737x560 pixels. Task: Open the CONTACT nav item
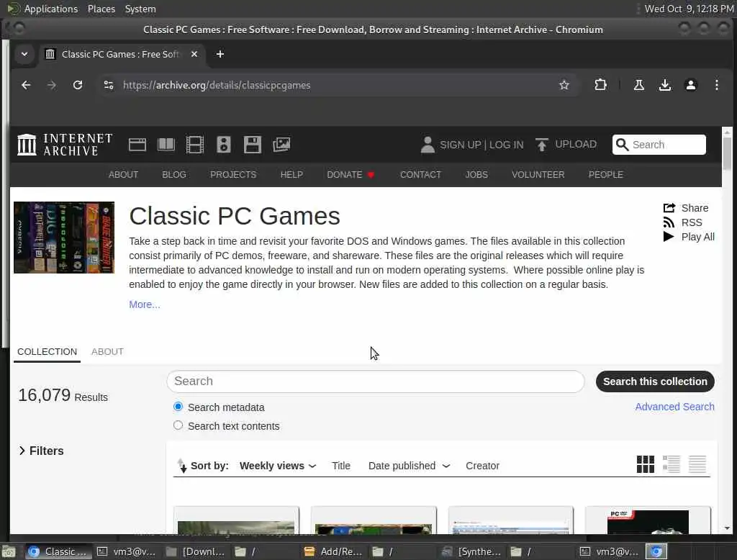[x=420, y=174]
